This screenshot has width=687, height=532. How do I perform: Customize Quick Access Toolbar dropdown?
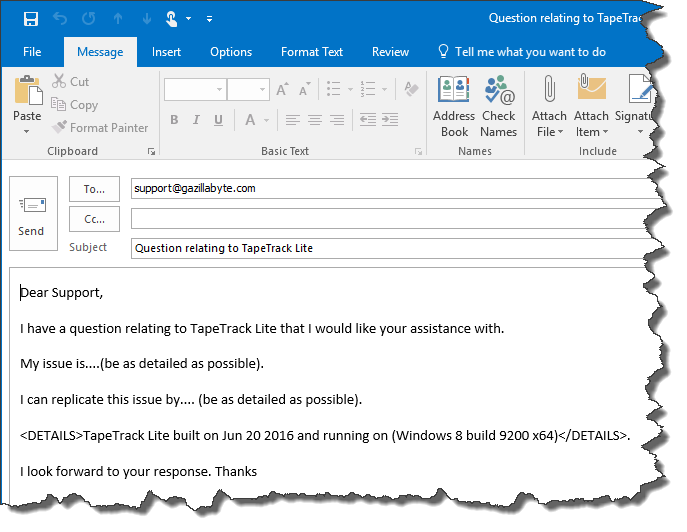click(x=209, y=19)
